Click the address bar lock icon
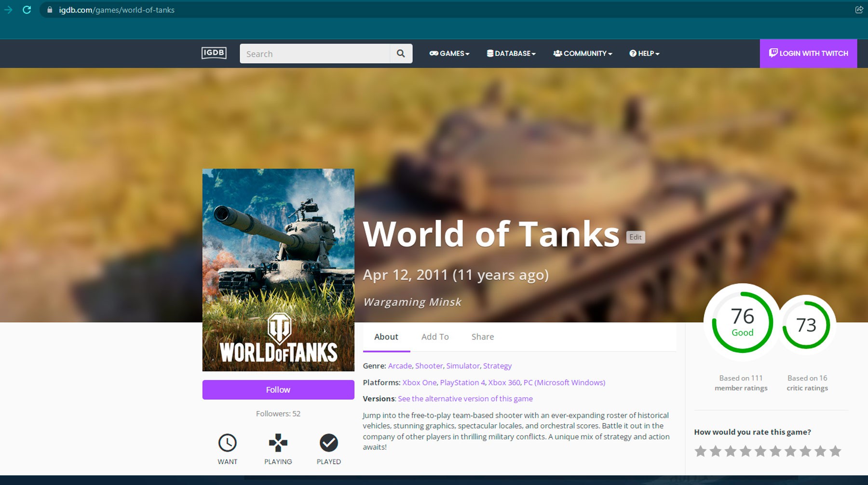The width and height of the screenshot is (868, 485). [x=50, y=10]
